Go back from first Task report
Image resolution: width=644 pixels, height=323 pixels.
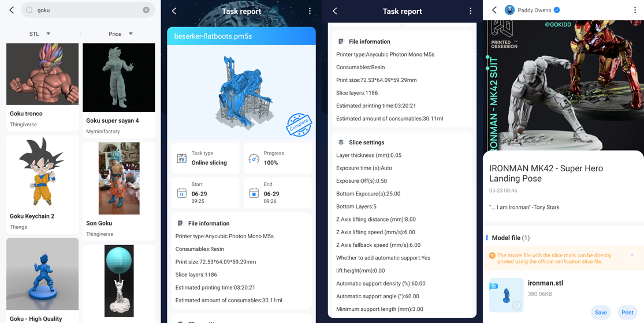(x=174, y=11)
